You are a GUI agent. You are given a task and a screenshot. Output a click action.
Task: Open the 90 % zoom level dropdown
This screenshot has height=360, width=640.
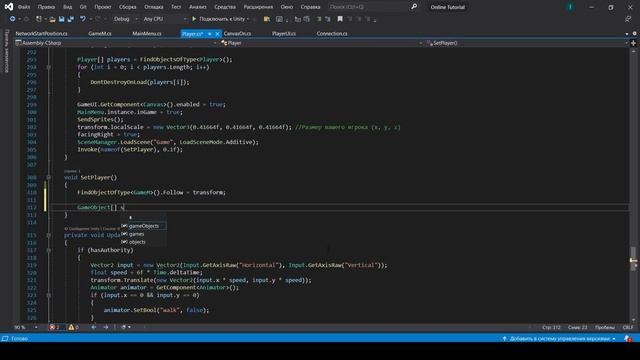point(25,327)
